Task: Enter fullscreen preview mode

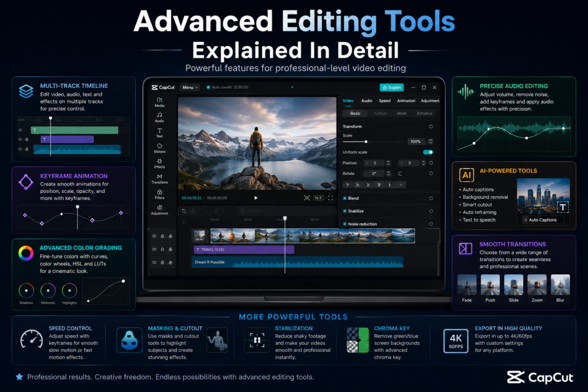Action: (x=330, y=198)
